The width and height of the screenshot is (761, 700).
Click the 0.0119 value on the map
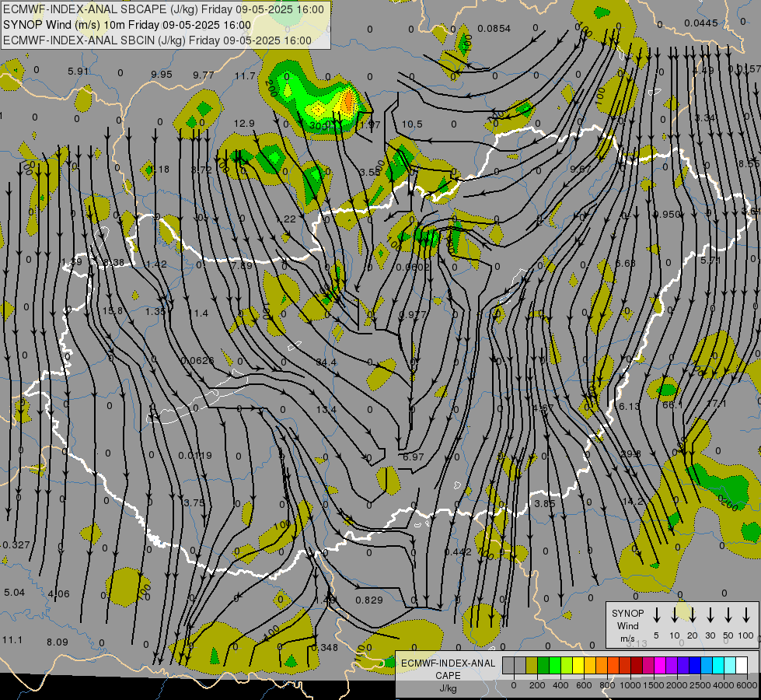coord(195,456)
